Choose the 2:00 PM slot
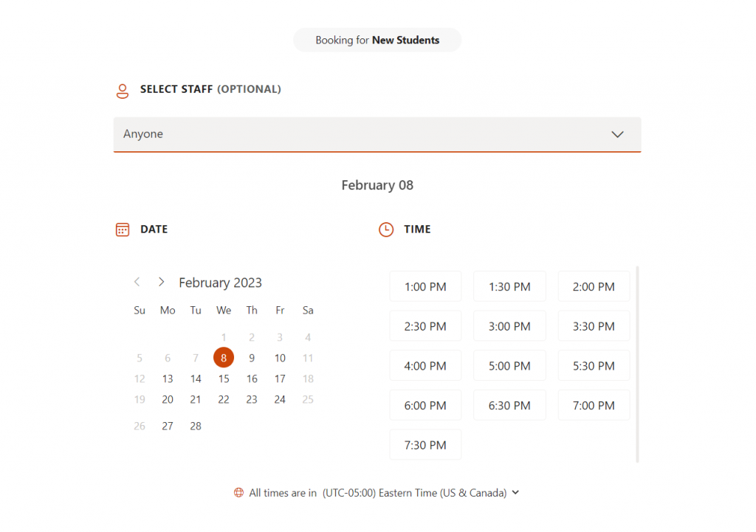The image size is (756, 532). tap(594, 286)
